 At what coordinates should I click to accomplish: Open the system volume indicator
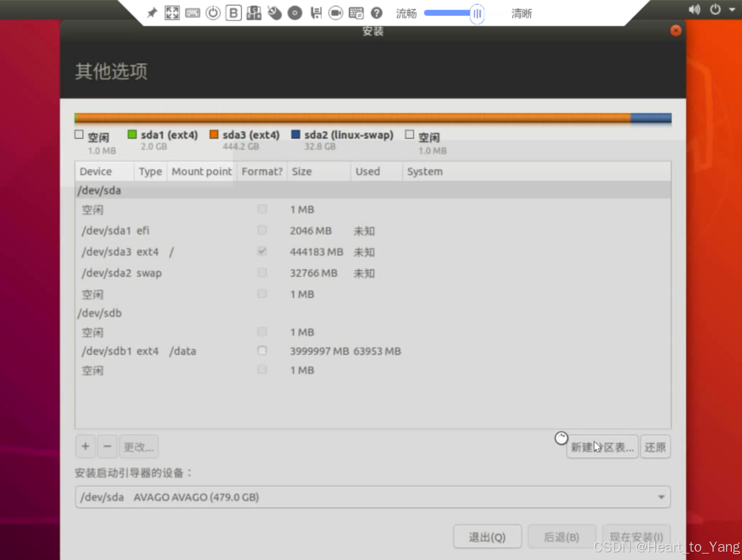pos(694,10)
